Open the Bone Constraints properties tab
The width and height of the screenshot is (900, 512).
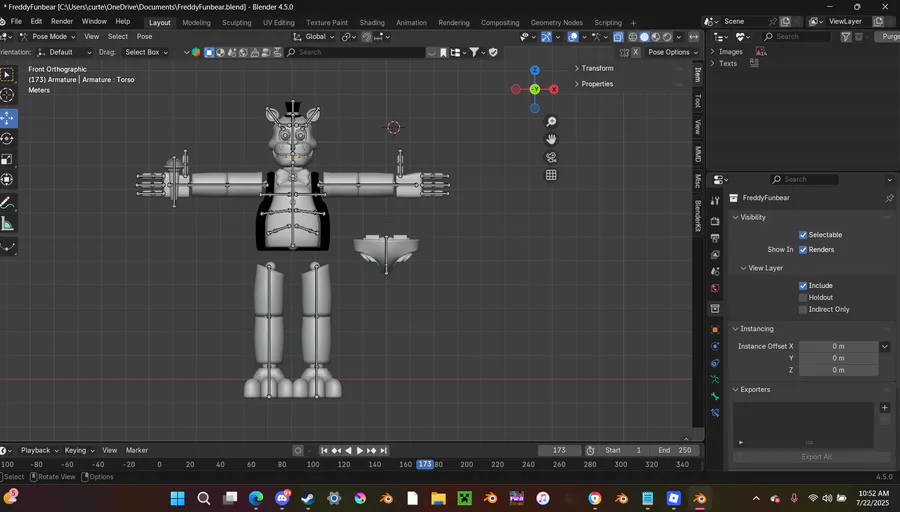pyautogui.click(x=715, y=413)
